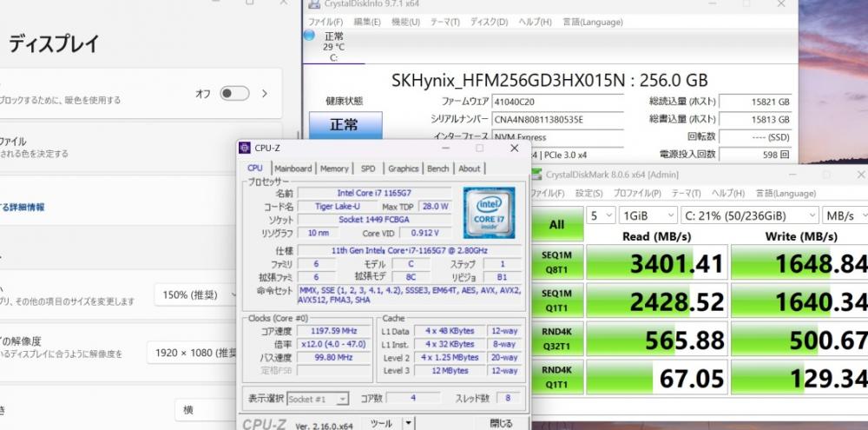Image resolution: width=868 pixels, height=430 pixels.
Task: Switch to the Memory tab in CPU-Z
Action: tap(334, 169)
